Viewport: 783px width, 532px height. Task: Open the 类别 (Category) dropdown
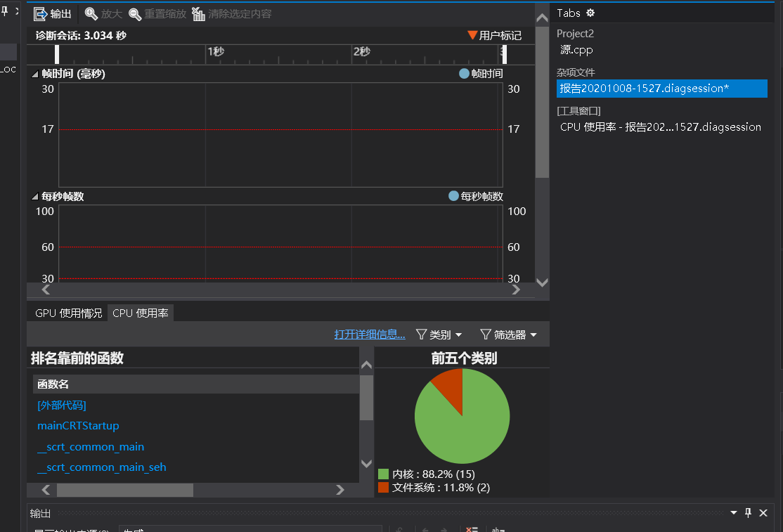(x=439, y=334)
